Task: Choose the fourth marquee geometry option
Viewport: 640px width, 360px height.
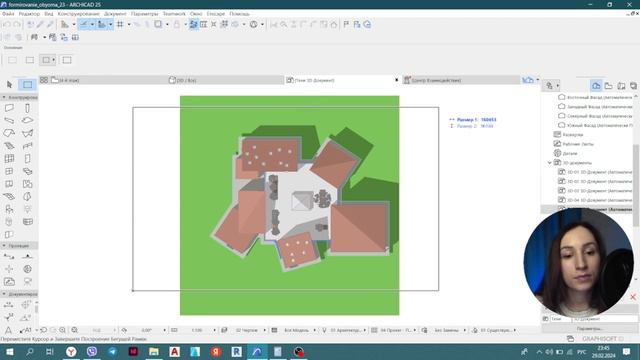Action: click(x=67, y=60)
